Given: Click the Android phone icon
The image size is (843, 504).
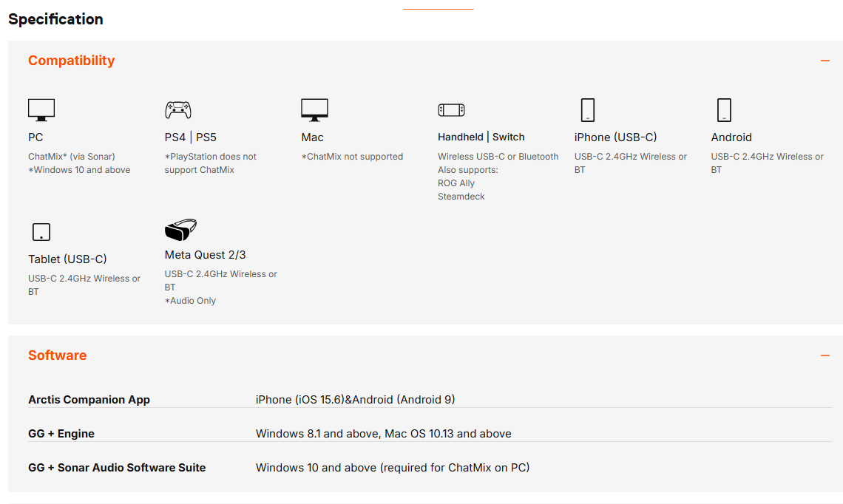Looking at the screenshot, I should (724, 109).
